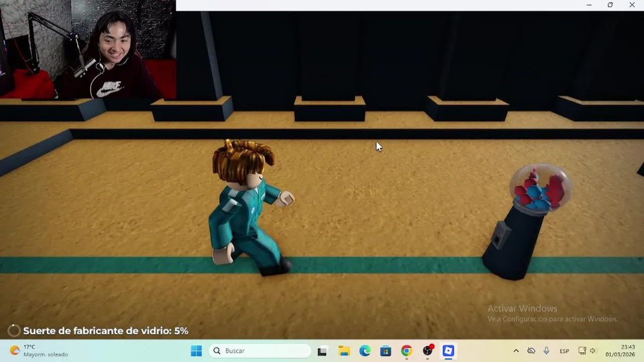Open the clock showing 23:43

click(x=620, y=351)
